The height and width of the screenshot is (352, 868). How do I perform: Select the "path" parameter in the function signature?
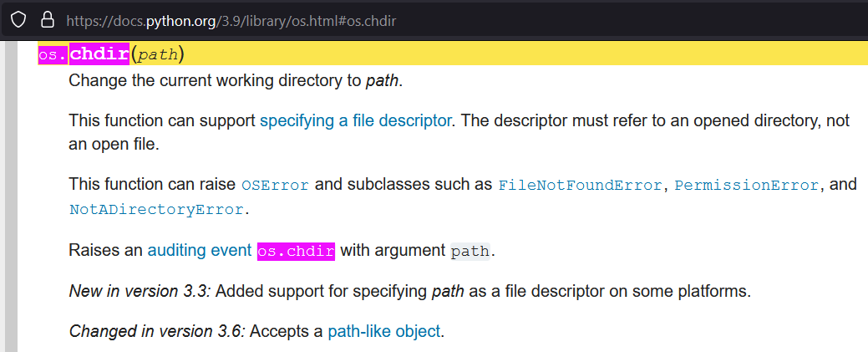(156, 56)
